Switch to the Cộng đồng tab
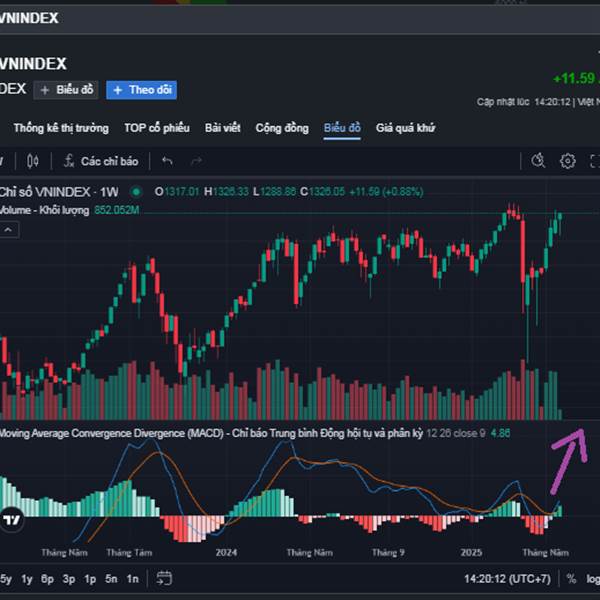Image resolution: width=600 pixels, height=600 pixels. coord(282,128)
